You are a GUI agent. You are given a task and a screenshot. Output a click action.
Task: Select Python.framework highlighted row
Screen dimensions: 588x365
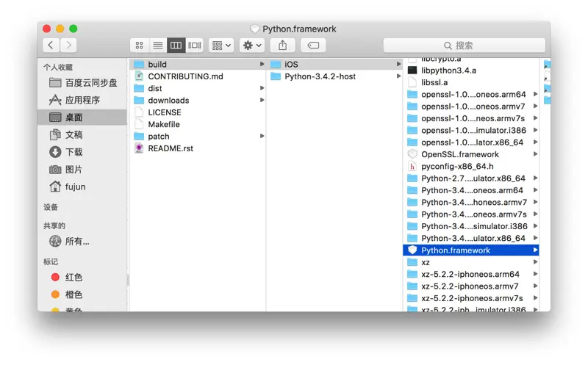471,250
